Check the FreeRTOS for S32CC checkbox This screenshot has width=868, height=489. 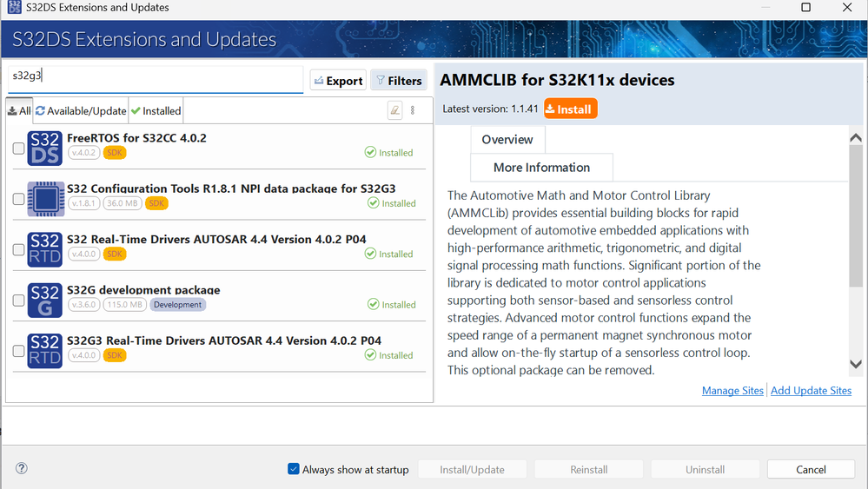coord(18,149)
